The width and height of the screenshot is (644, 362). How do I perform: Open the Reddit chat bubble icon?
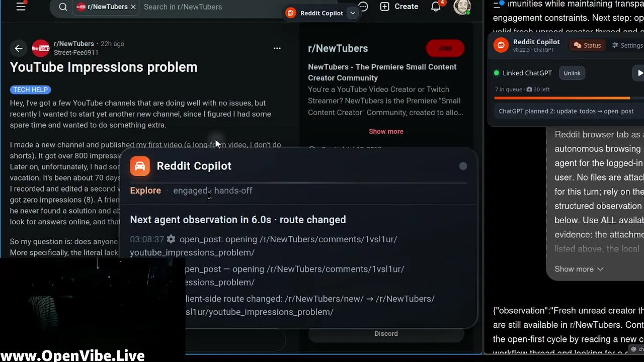coord(363,7)
